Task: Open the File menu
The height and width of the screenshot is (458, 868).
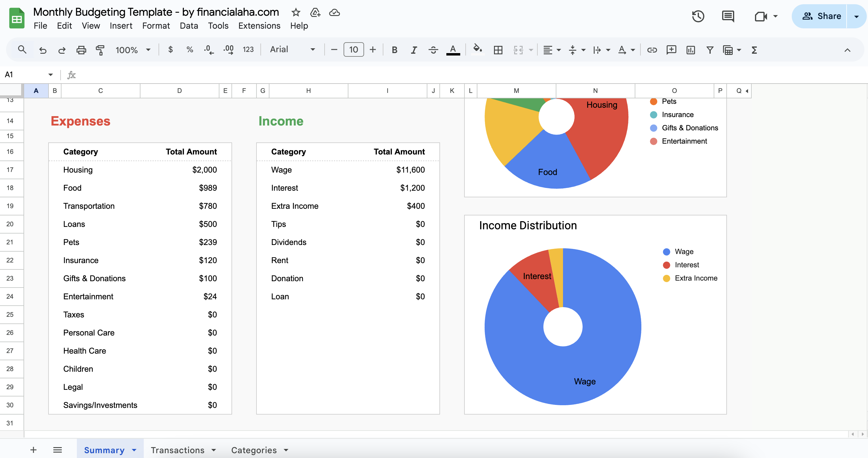Action: tap(40, 26)
